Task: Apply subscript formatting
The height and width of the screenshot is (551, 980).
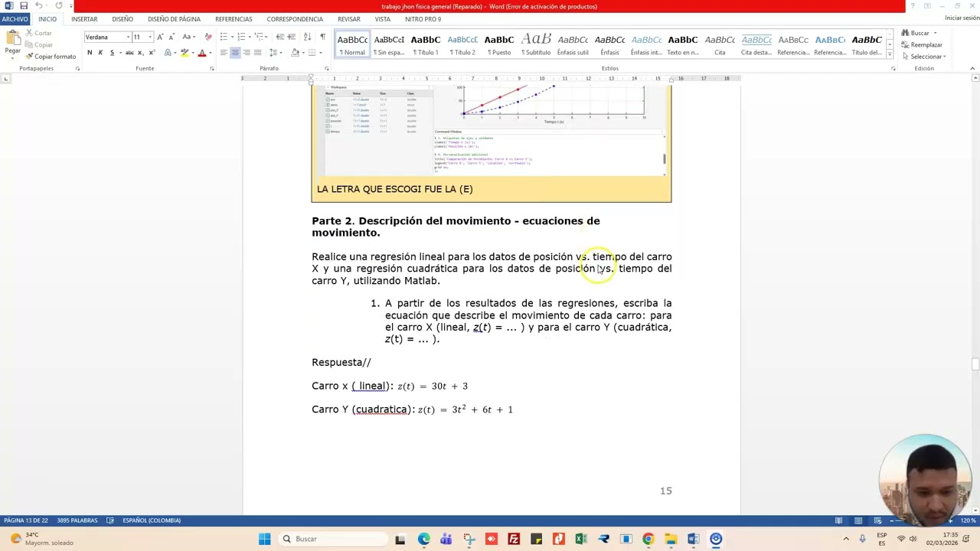Action: (140, 53)
